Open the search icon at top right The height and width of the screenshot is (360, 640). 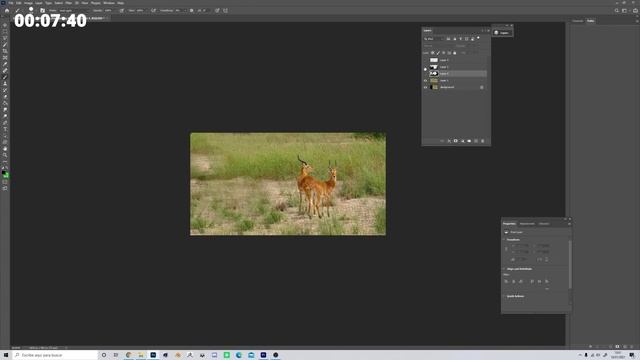coord(617,11)
